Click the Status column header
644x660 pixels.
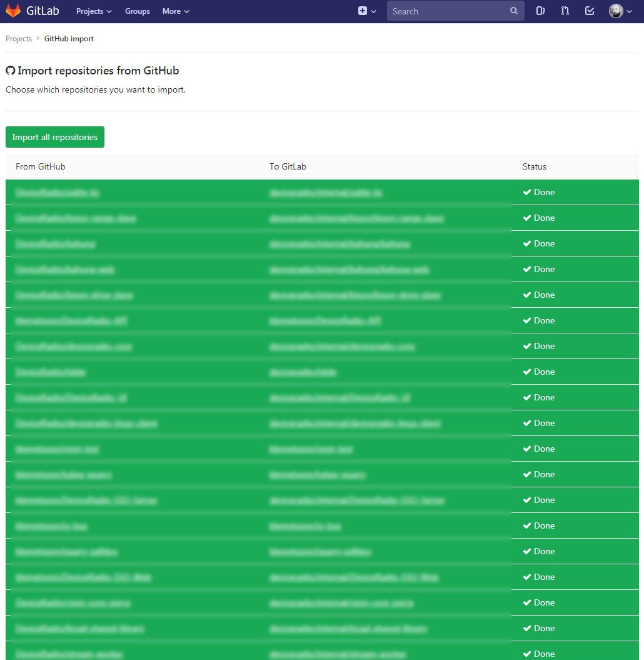tap(534, 166)
